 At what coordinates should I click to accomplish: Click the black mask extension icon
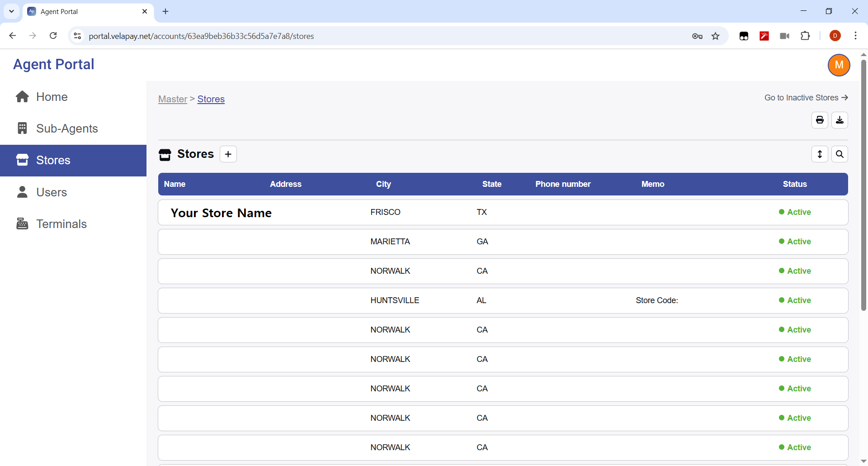[x=744, y=36]
